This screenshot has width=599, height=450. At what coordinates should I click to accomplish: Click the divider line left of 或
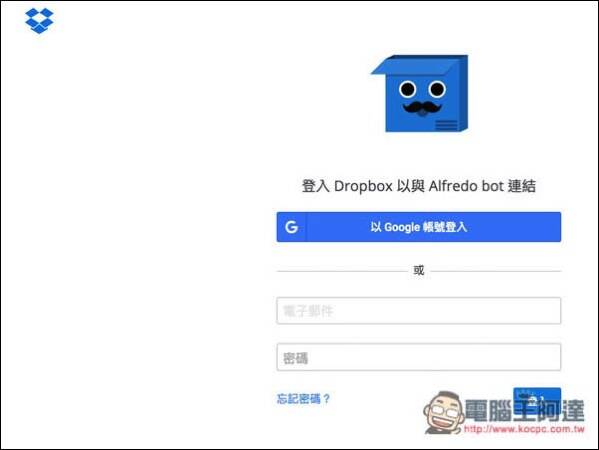[342, 271]
